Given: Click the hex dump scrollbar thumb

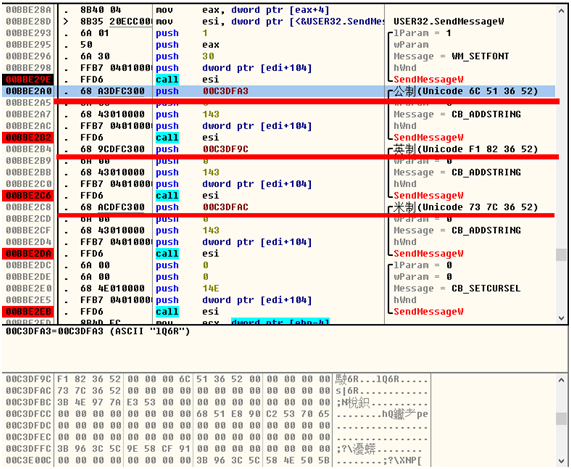Looking at the screenshot, I should click(x=561, y=419).
